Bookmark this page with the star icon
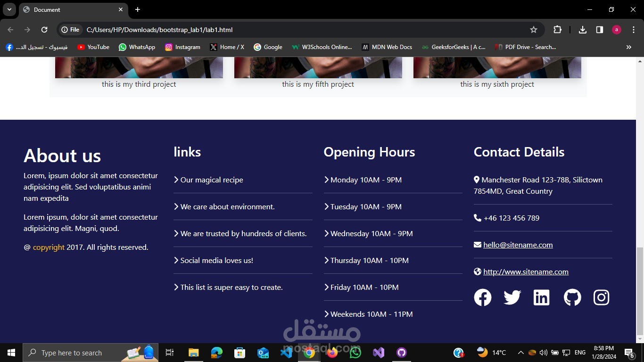The image size is (644, 362). [x=534, y=30]
